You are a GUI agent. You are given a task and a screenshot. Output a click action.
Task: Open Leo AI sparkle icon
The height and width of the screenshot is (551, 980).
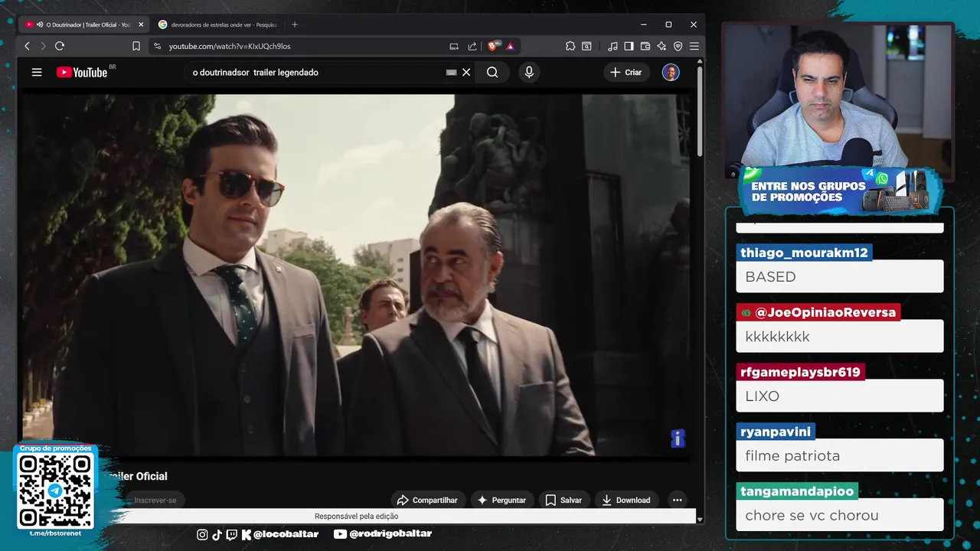(x=661, y=46)
